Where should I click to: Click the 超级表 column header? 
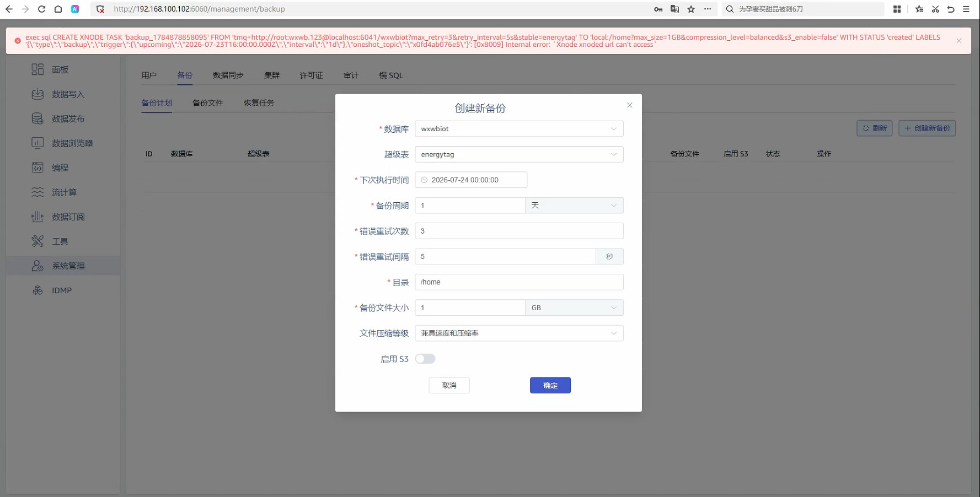point(259,154)
